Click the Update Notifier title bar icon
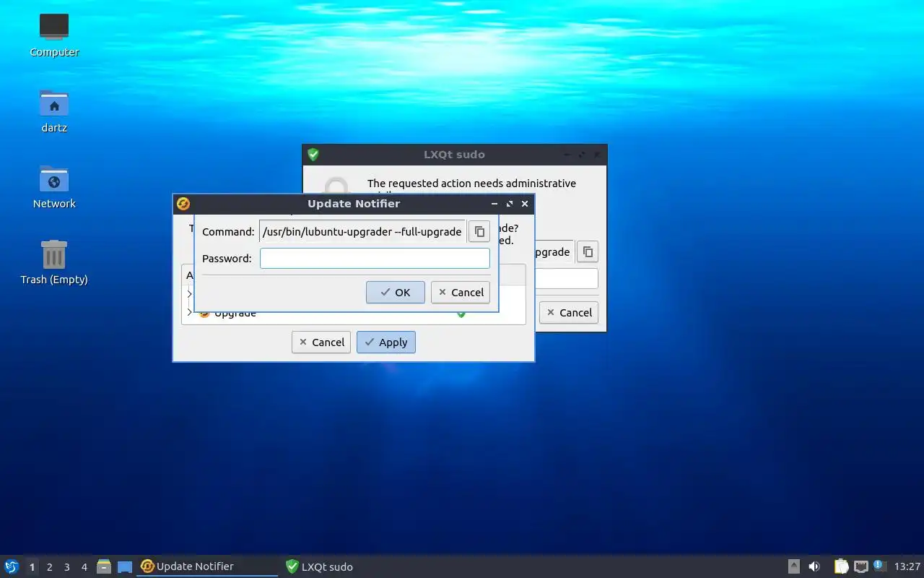The width and height of the screenshot is (924, 578). tap(183, 204)
